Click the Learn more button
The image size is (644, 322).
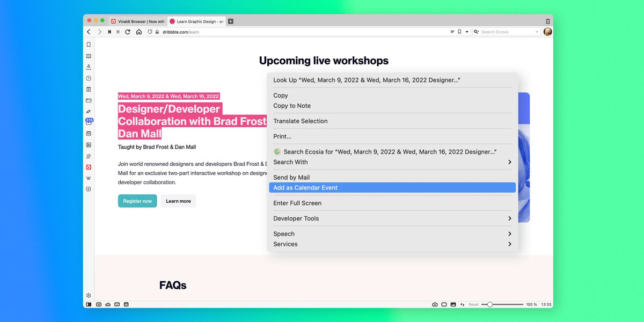coord(178,201)
